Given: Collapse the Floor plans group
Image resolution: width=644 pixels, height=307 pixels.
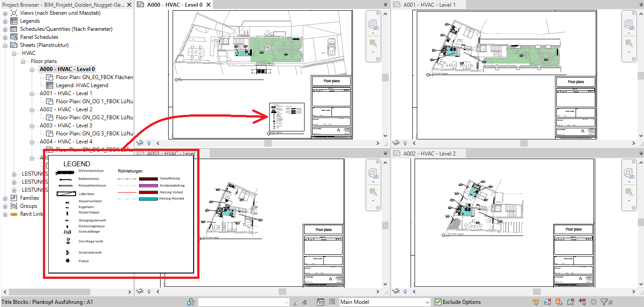Looking at the screenshot, I should 23,61.
